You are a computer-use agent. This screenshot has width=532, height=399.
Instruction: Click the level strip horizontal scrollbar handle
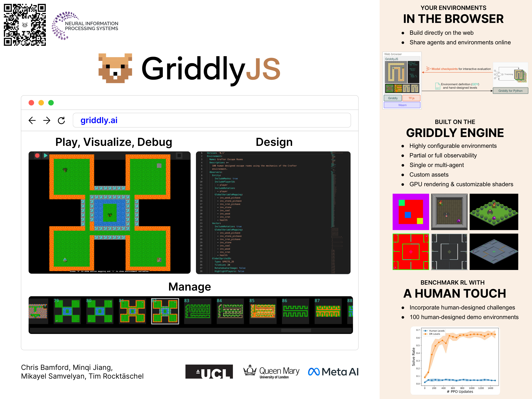pos(296,330)
